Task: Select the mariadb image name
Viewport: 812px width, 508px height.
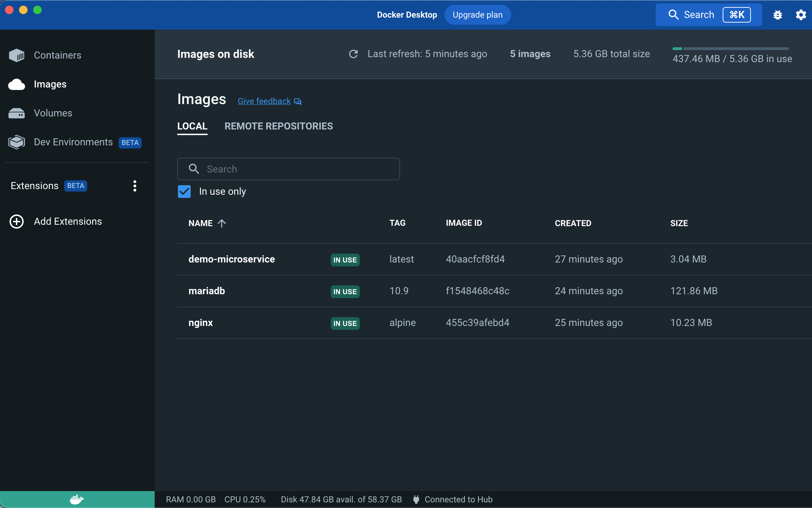Action: pos(207,291)
